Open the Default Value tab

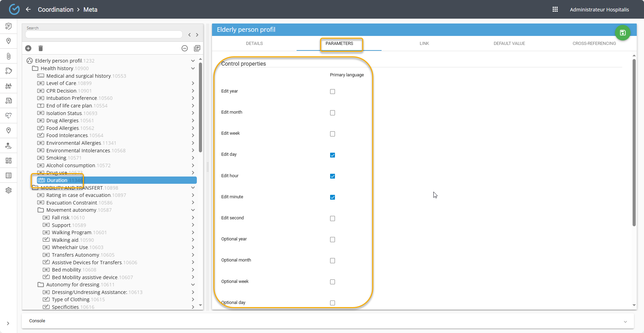pyautogui.click(x=509, y=44)
